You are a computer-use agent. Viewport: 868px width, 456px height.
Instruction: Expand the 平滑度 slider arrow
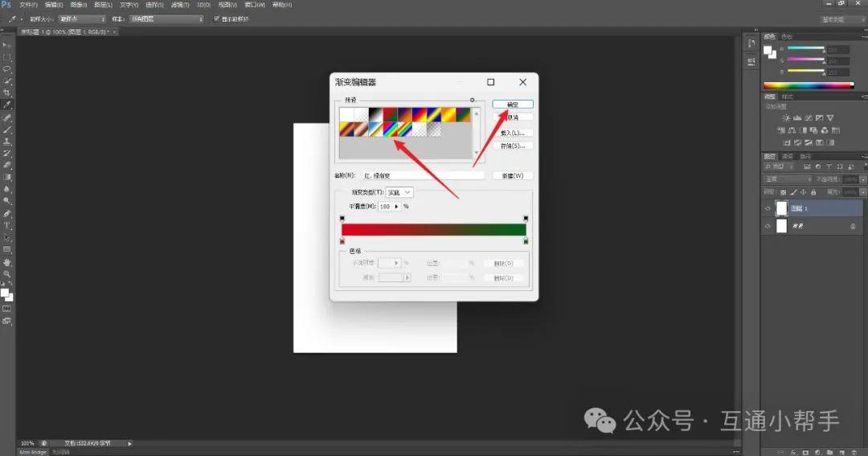396,207
